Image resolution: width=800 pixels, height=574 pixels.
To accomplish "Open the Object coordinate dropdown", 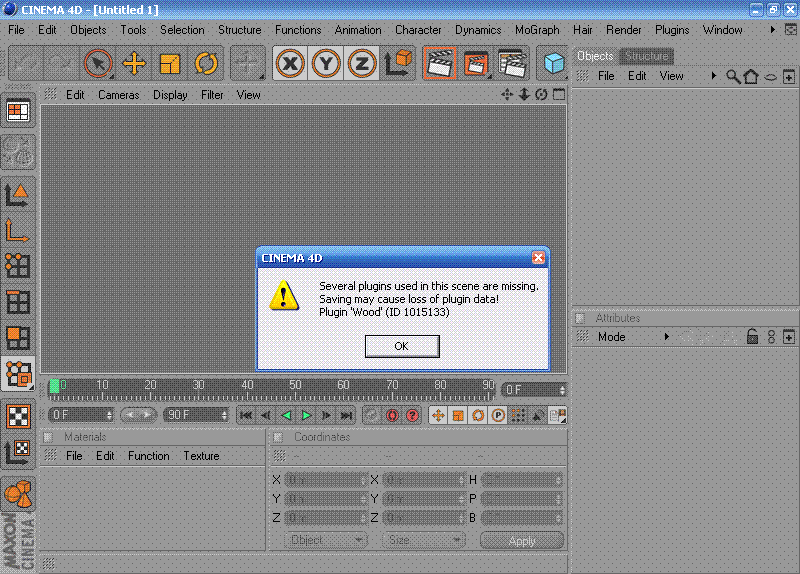I will click(x=324, y=540).
